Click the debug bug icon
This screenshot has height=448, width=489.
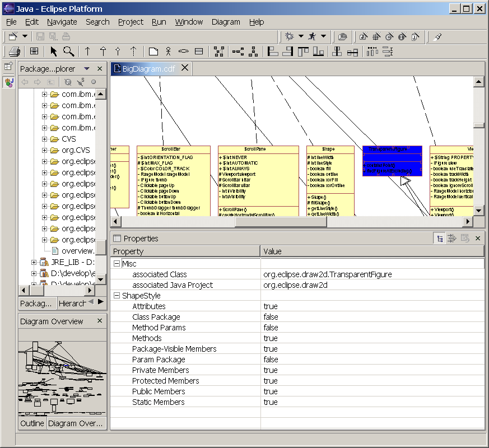pyautogui.click(x=289, y=36)
